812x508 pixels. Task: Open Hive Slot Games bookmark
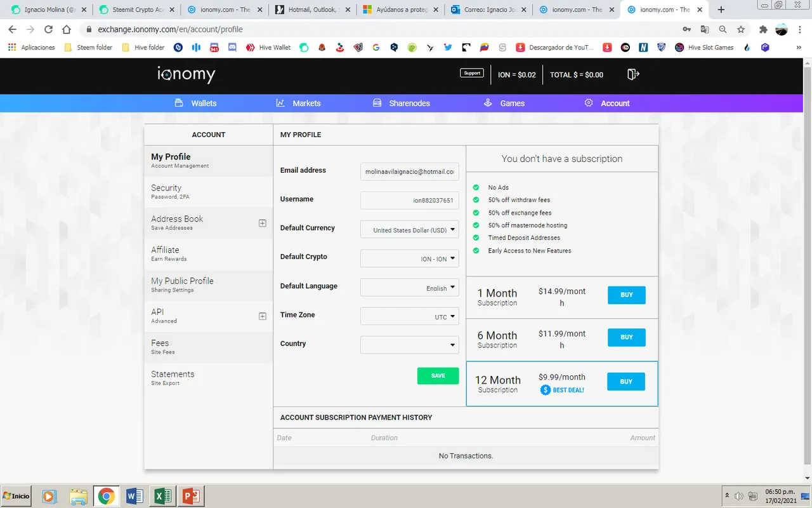point(704,48)
